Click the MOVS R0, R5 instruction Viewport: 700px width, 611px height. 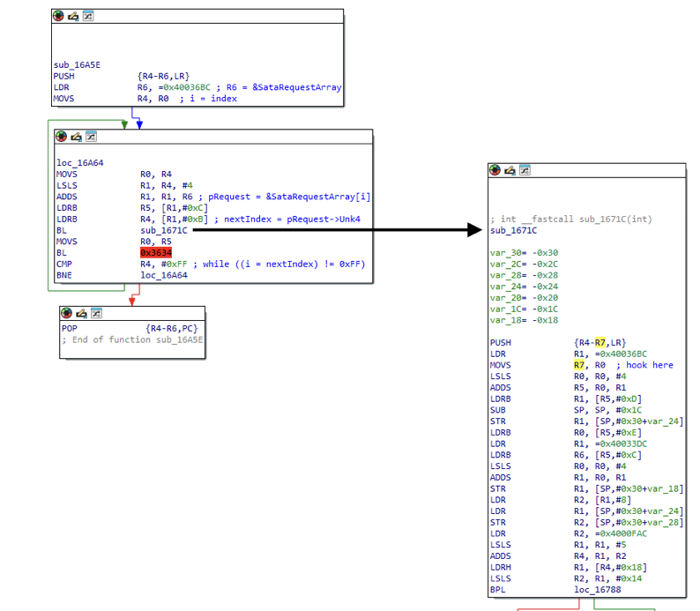[x=114, y=242]
